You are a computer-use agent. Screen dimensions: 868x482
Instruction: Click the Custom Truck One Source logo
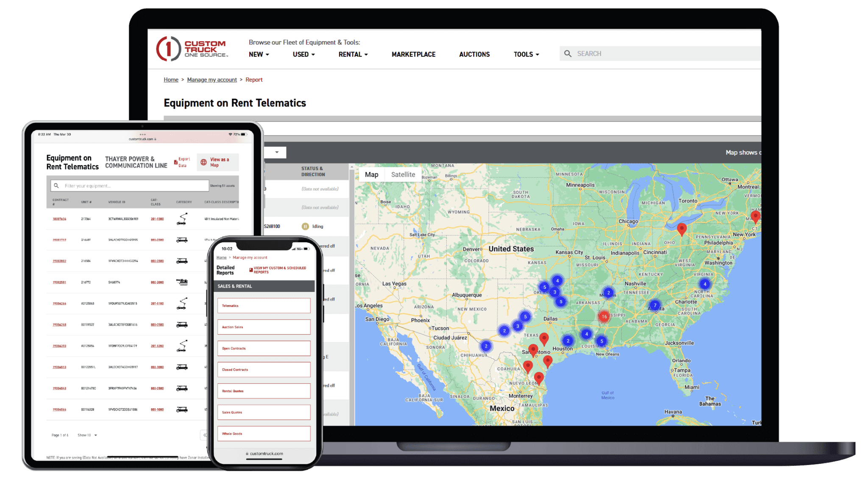click(192, 49)
